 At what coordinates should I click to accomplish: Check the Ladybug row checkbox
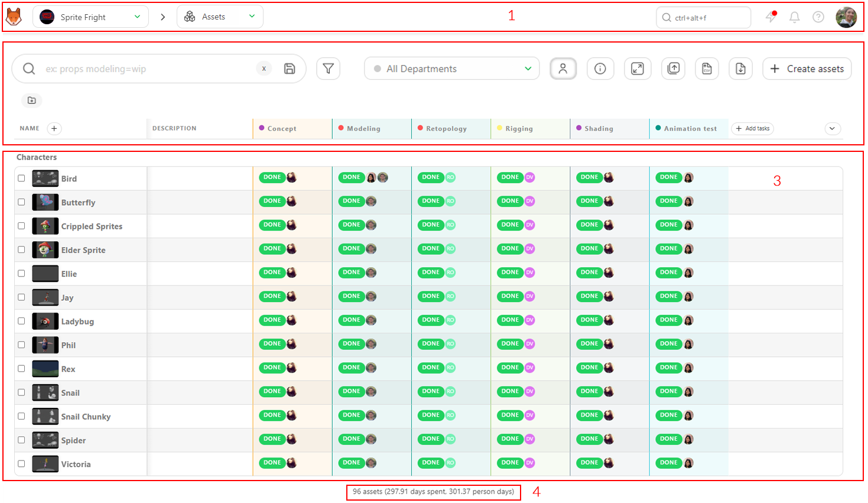(x=21, y=321)
